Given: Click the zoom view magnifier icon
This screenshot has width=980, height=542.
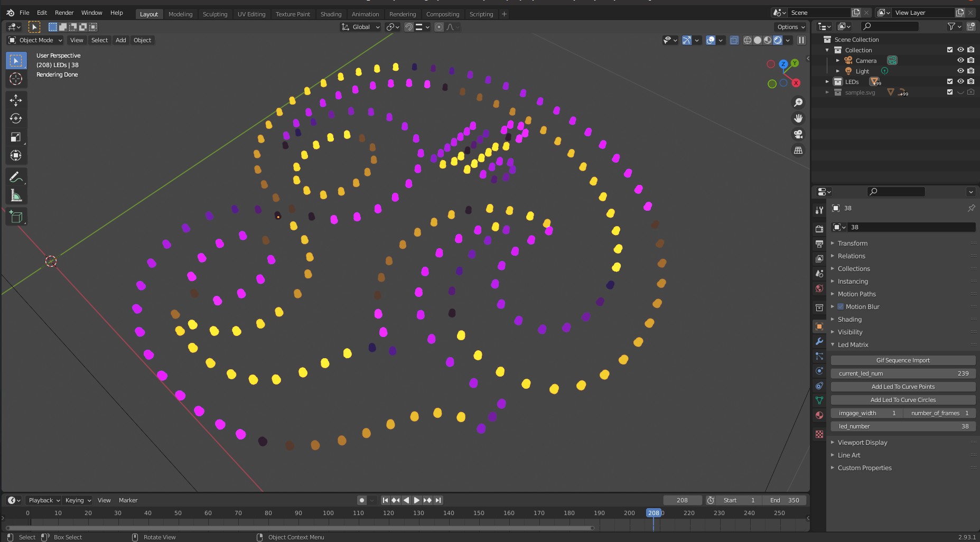Looking at the screenshot, I should (798, 102).
